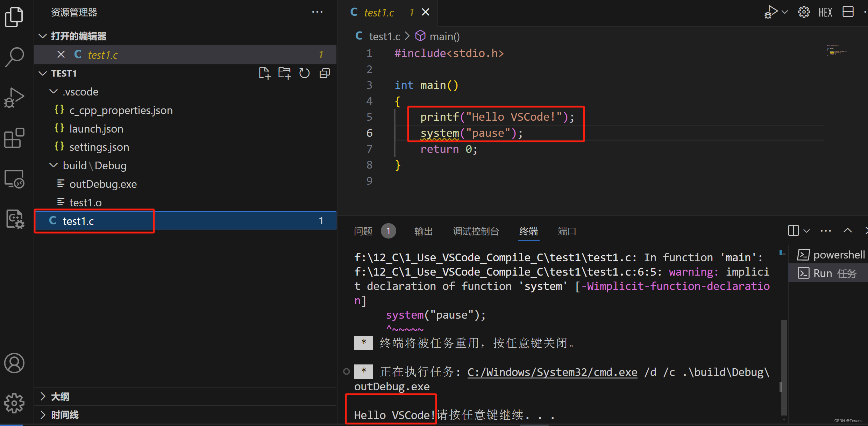
Task: Open settings.json file
Action: [x=185, y=147]
